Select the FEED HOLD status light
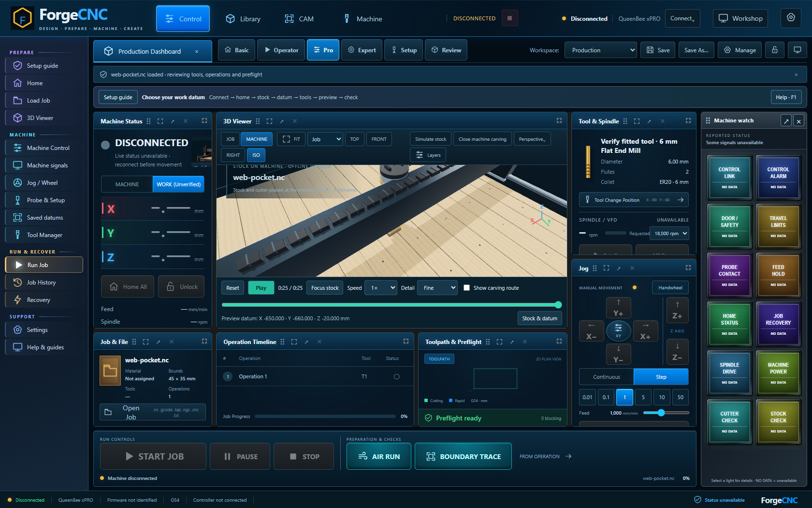Image resolution: width=812 pixels, height=508 pixels. pos(778,275)
